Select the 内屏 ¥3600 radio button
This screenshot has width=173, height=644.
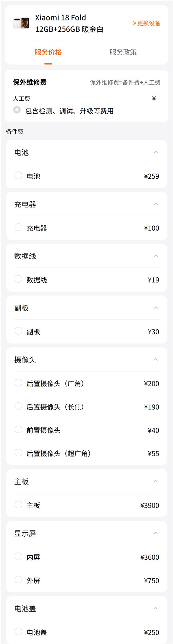pyautogui.click(x=18, y=556)
